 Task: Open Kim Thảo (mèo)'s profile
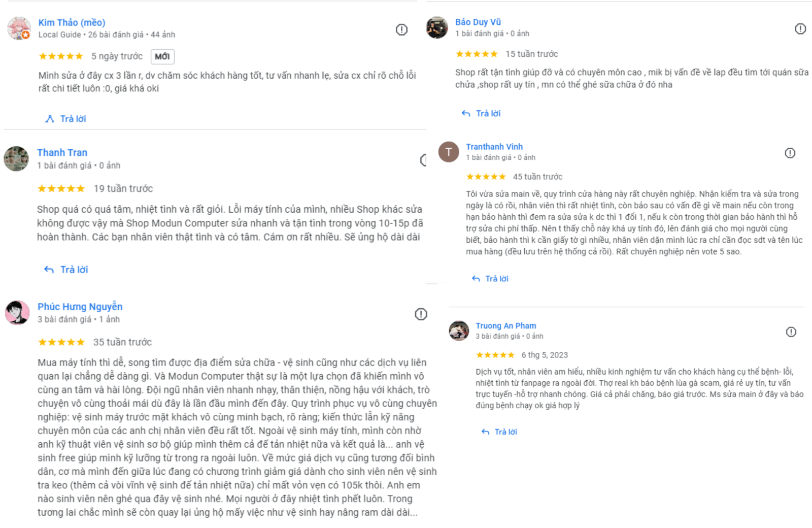coord(71,22)
